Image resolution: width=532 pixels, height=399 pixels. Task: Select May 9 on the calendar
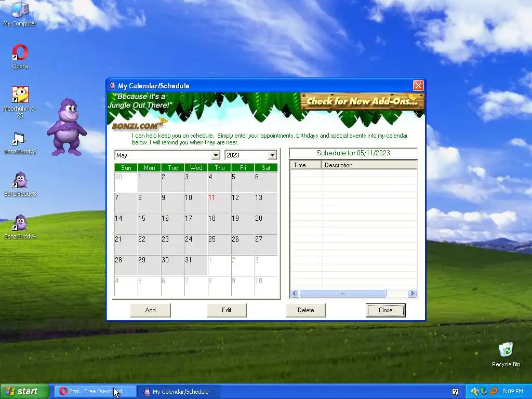pyautogui.click(x=172, y=203)
